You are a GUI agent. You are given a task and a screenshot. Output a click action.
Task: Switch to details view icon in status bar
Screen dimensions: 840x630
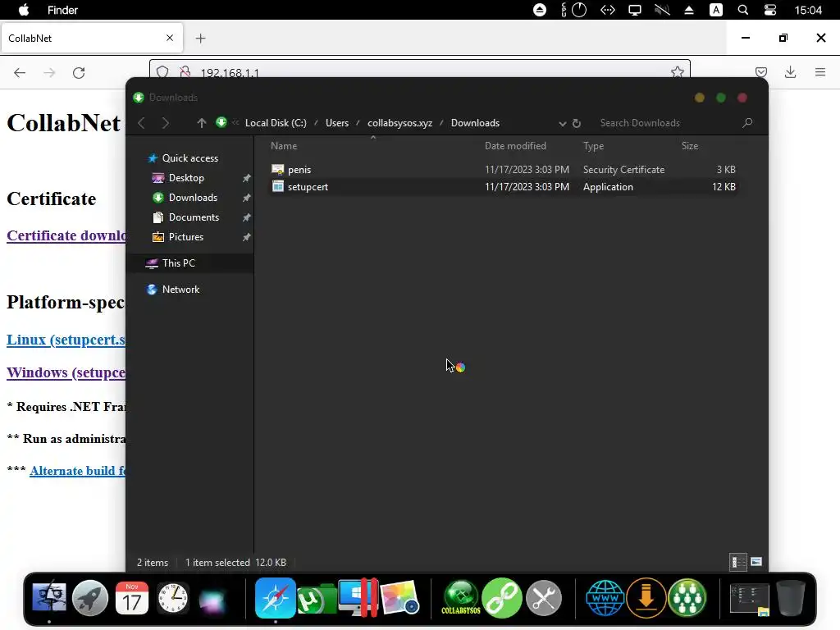pos(738,562)
